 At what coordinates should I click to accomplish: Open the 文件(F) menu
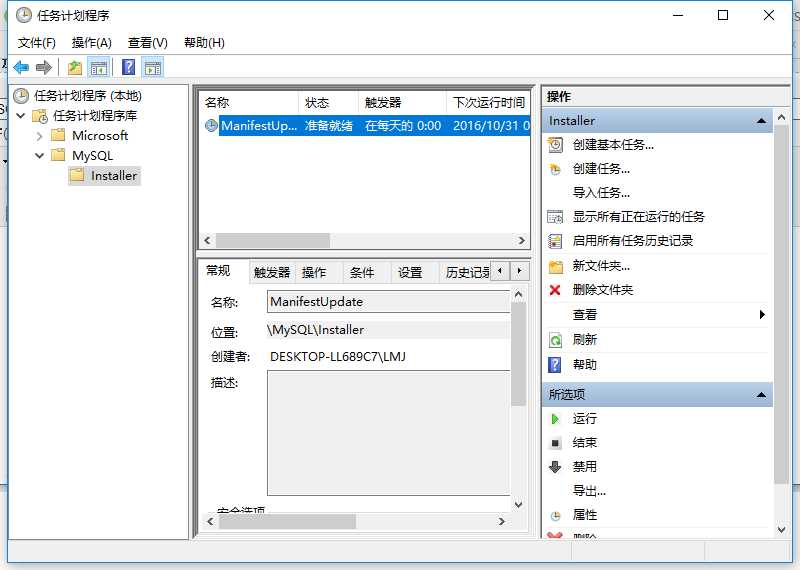[37, 43]
